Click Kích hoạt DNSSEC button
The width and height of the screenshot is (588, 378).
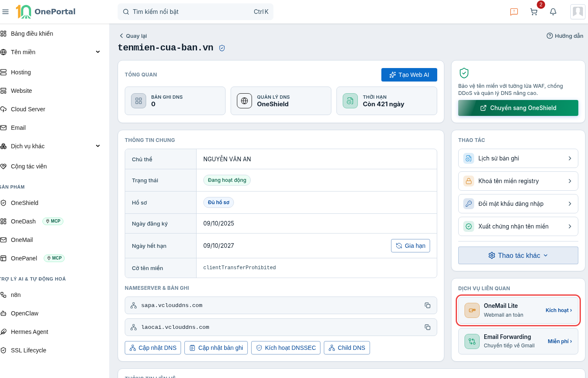point(286,348)
